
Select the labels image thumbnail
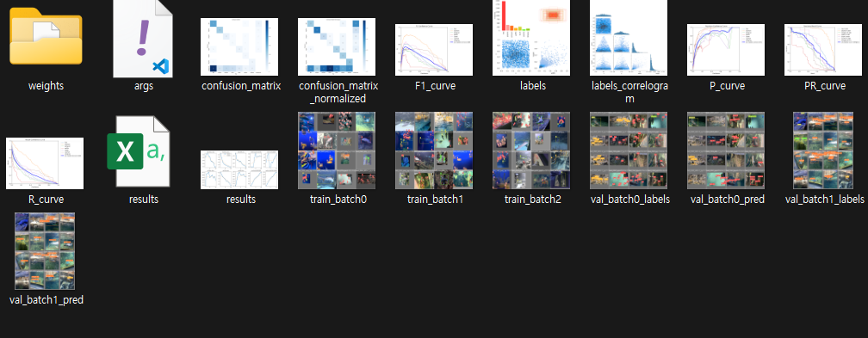tap(530, 38)
